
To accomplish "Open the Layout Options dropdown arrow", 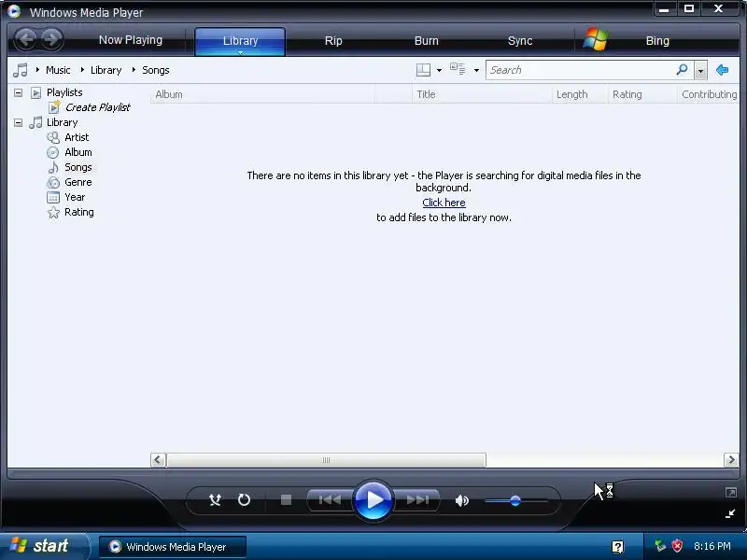I will click(439, 71).
